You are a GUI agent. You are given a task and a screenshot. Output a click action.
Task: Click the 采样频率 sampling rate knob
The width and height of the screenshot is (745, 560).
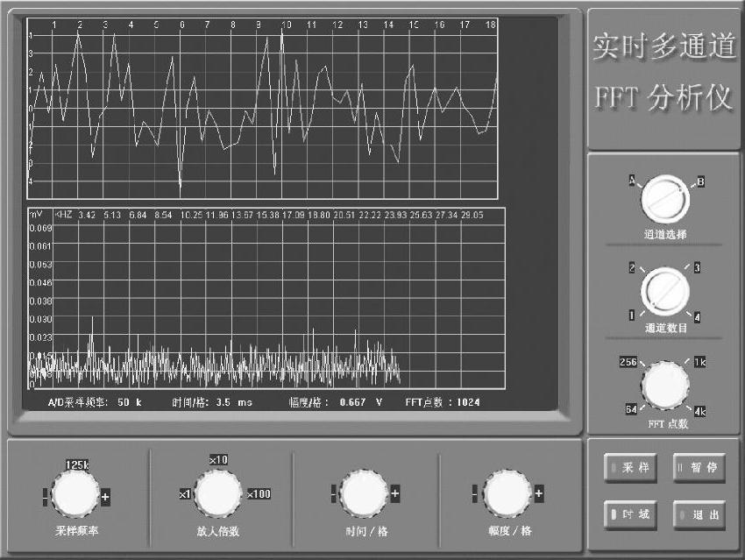pyautogui.click(x=75, y=495)
